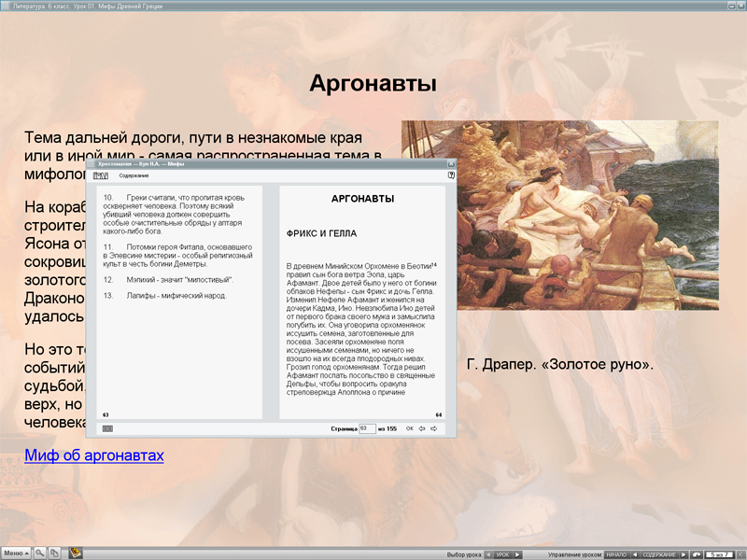
Task: Click the page number 63 at page bottom
Action: click(106, 414)
